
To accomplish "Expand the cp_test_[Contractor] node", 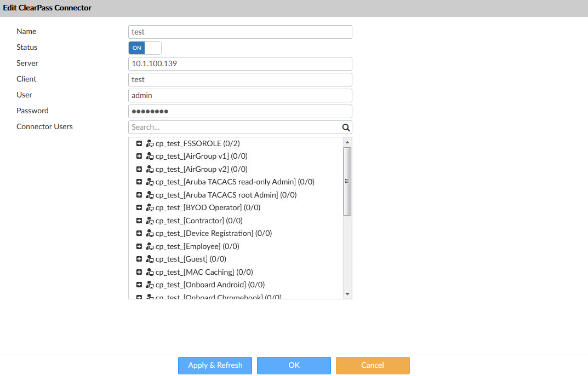I will click(x=139, y=221).
